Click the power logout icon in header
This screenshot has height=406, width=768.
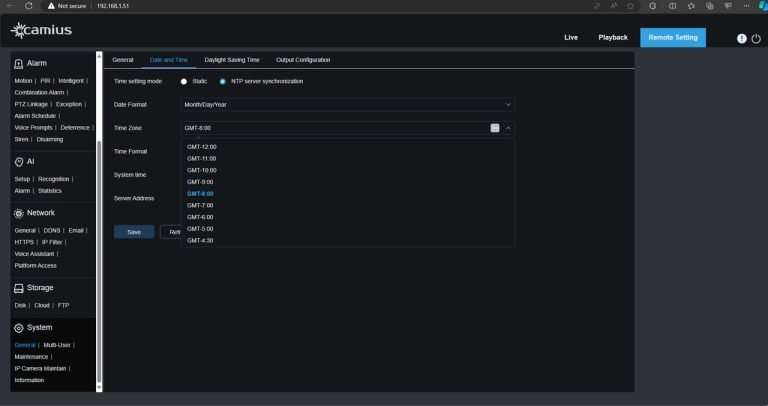[755, 38]
